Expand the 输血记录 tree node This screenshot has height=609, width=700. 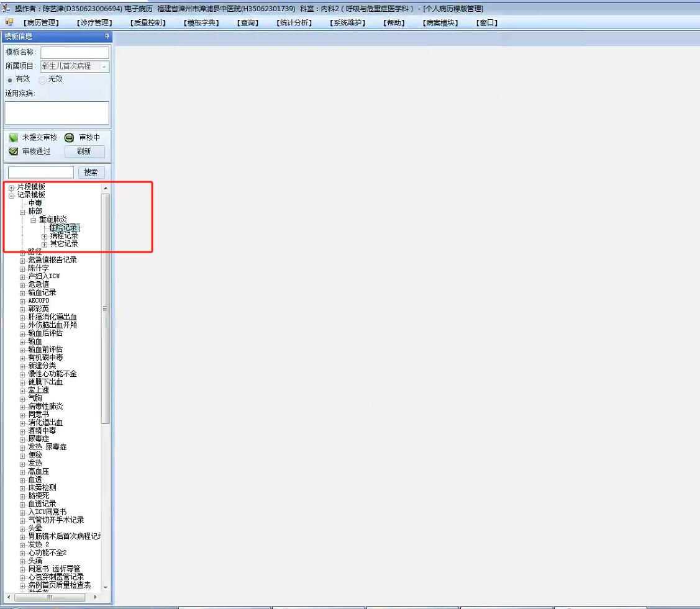pyautogui.click(x=22, y=293)
